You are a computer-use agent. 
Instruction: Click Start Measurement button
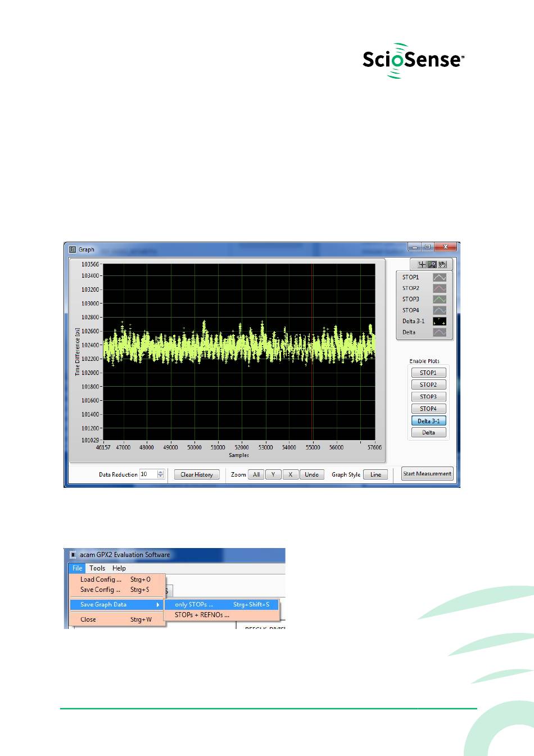(x=427, y=474)
